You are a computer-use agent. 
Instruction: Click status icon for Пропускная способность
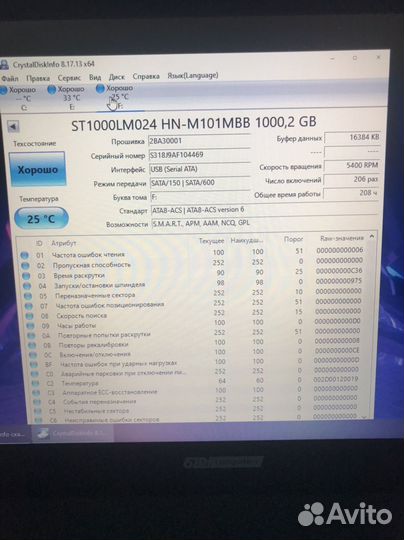coord(25,266)
